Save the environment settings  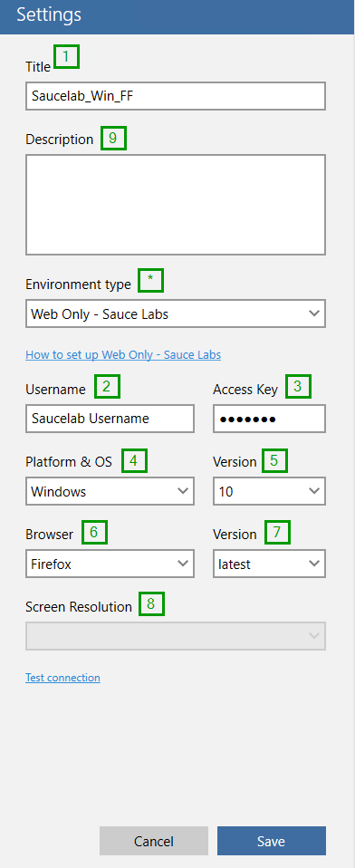[x=272, y=842]
